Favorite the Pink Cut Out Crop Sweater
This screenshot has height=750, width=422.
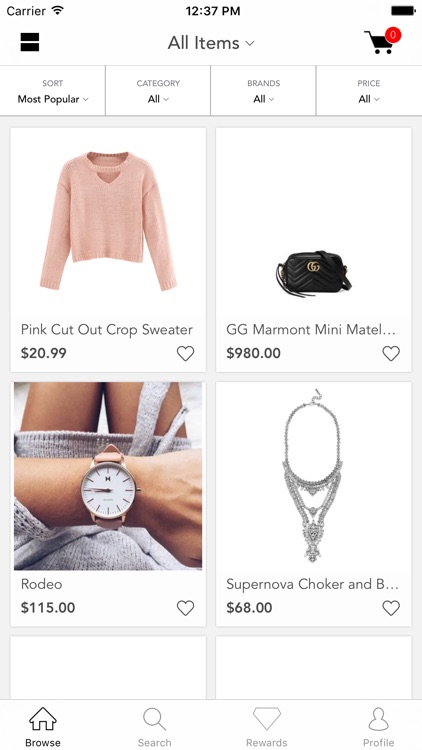(185, 353)
